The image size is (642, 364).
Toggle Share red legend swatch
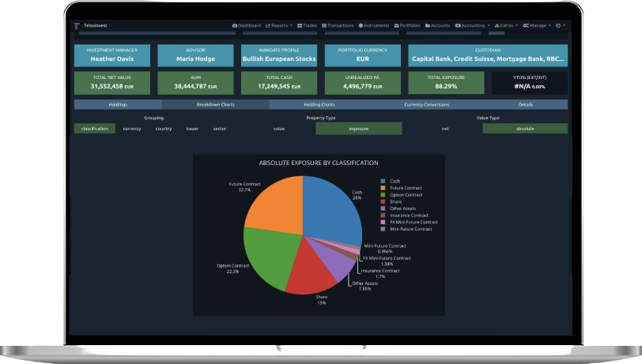[x=383, y=201]
